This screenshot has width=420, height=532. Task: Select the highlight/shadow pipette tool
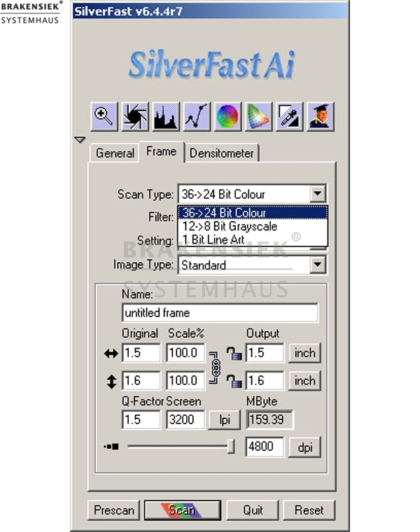click(289, 116)
